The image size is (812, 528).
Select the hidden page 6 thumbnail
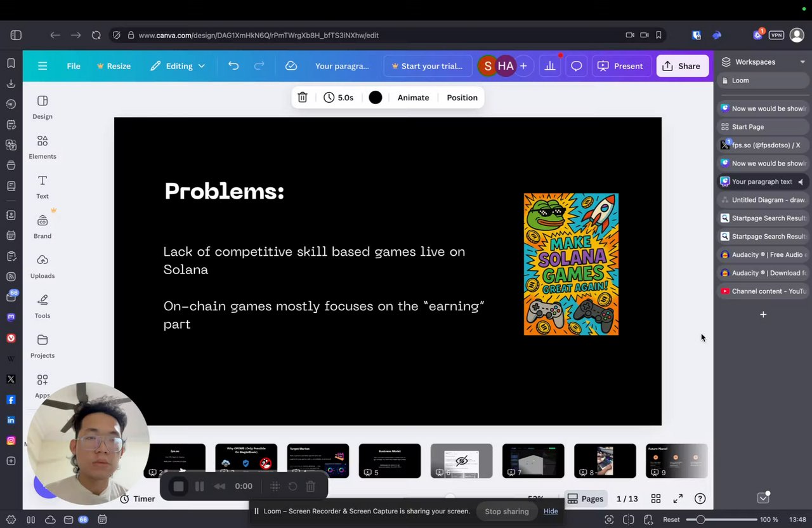pos(461,461)
